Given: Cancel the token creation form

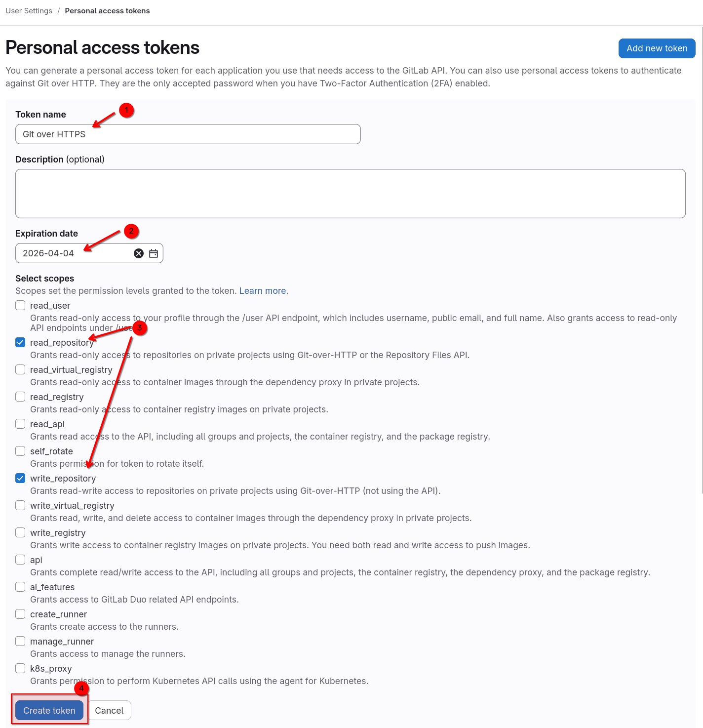Looking at the screenshot, I should [x=109, y=710].
